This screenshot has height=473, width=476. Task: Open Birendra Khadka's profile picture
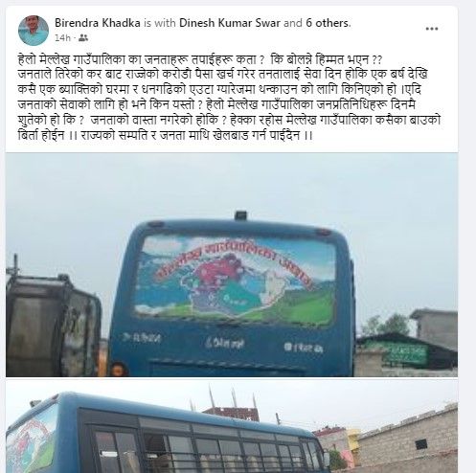(x=34, y=31)
